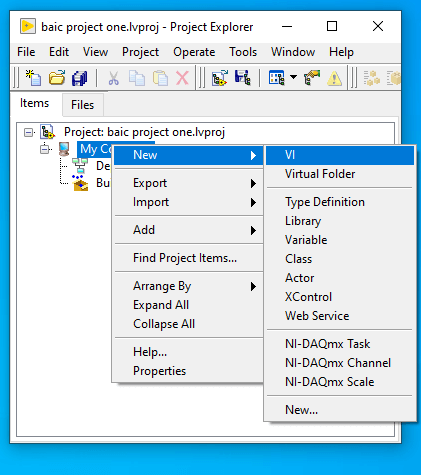Click the project root document icon
The image size is (421, 475).
click(x=47, y=132)
